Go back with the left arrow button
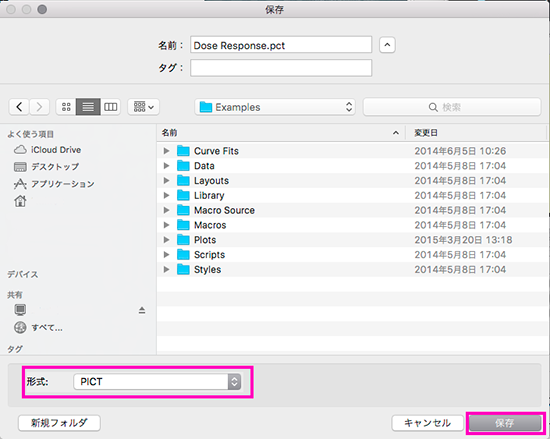This screenshot has height=439, width=550. (x=19, y=107)
